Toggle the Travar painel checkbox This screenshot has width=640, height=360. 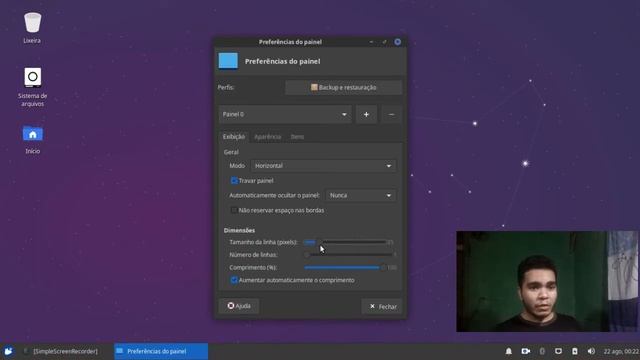[x=234, y=180]
